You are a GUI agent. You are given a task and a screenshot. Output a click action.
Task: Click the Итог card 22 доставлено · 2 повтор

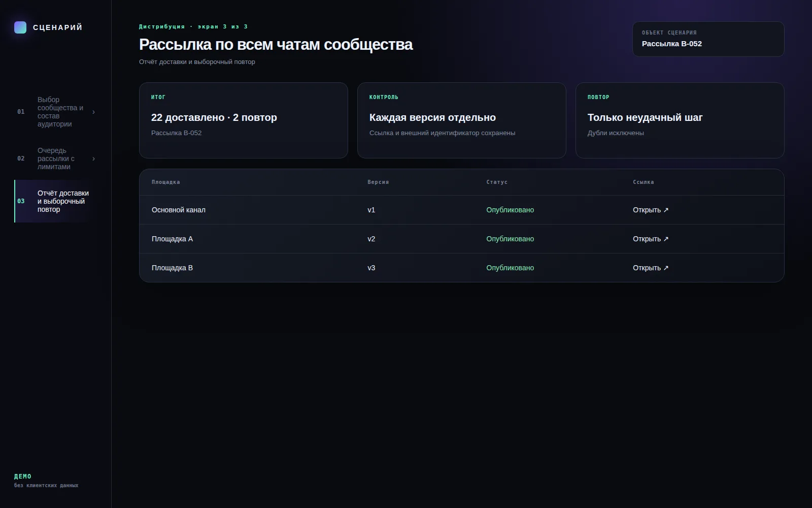(x=244, y=120)
